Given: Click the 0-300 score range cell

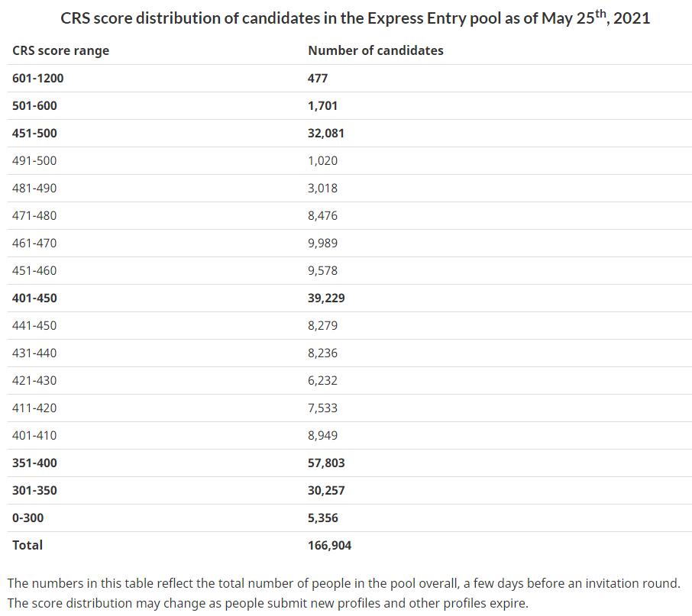Looking at the screenshot, I should 28,518.
